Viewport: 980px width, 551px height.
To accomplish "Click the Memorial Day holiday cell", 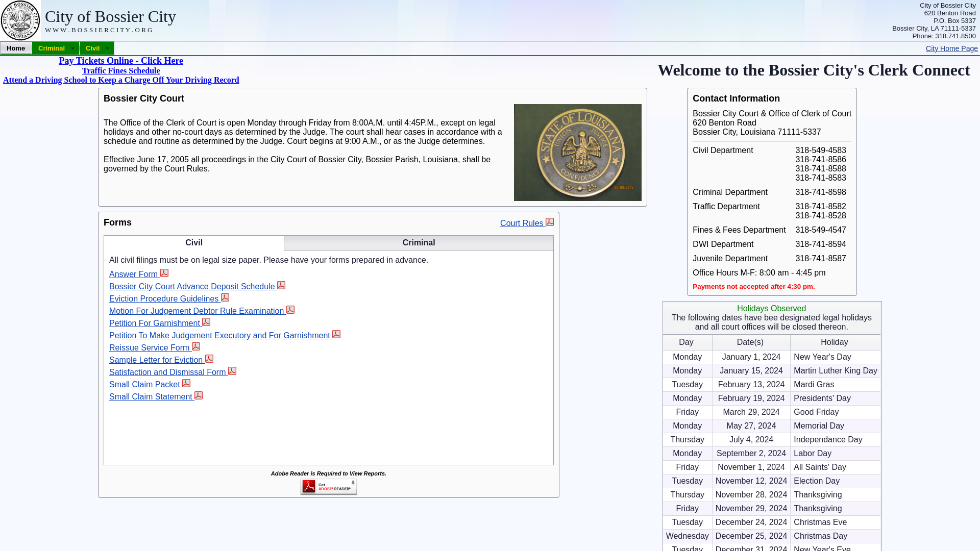I will pos(836,426).
